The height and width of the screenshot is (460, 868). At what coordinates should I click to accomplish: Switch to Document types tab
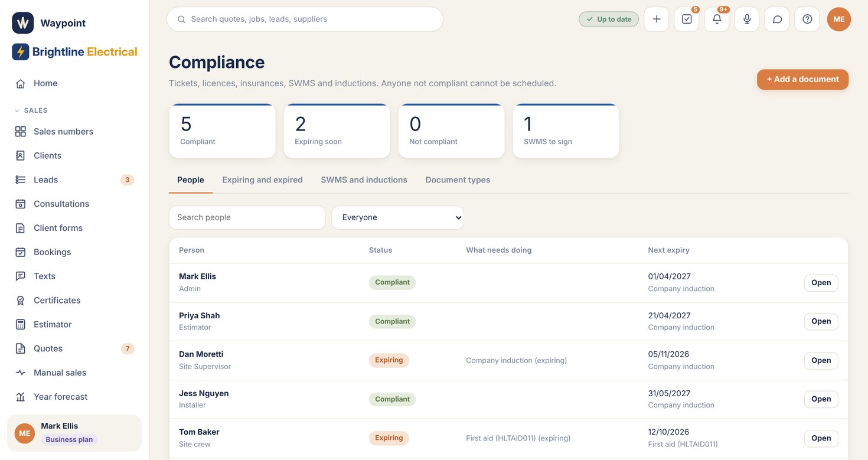click(x=458, y=180)
